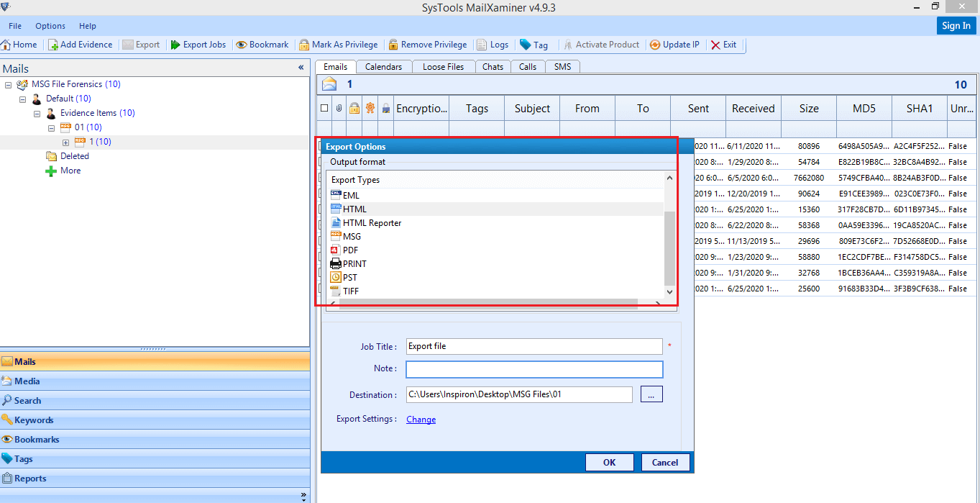Click inside the Note input field

[x=534, y=369]
